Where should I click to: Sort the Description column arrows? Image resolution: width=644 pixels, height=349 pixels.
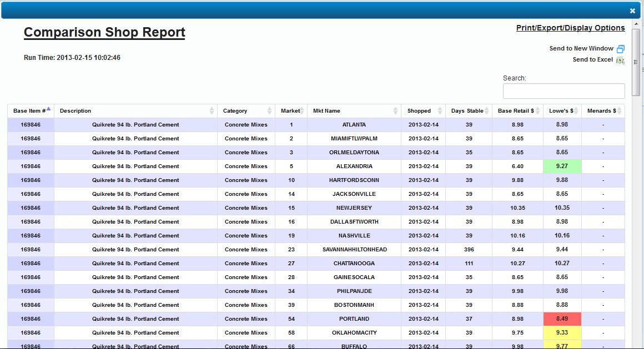[212, 110]
